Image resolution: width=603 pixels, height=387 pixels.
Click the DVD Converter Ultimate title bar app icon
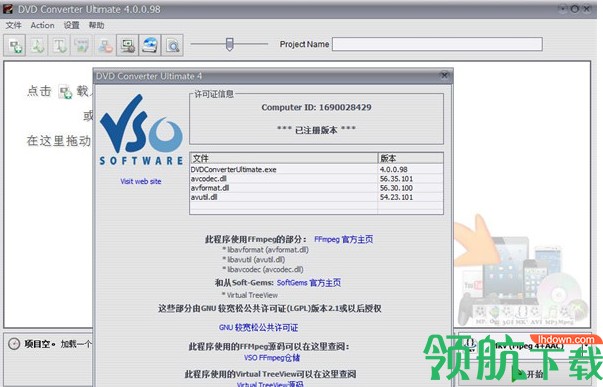pyautogui.click(x=8, y=8)
